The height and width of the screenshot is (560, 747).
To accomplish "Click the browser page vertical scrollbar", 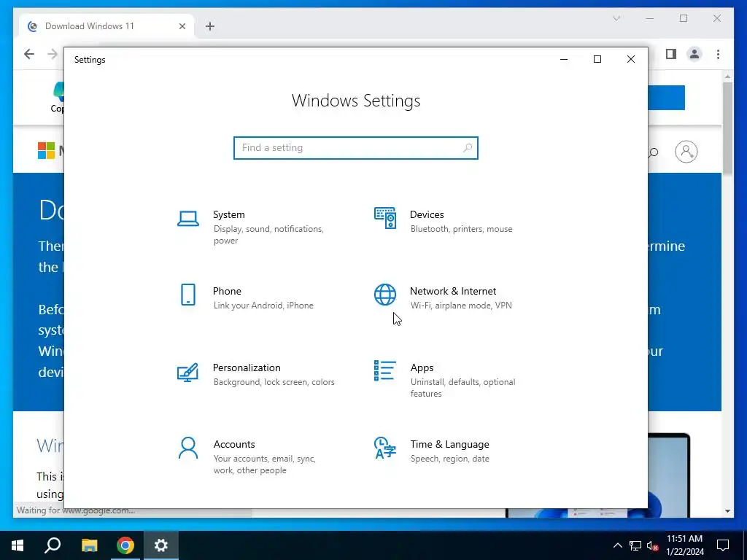I will pyautogui.click(x=727, y=128).
